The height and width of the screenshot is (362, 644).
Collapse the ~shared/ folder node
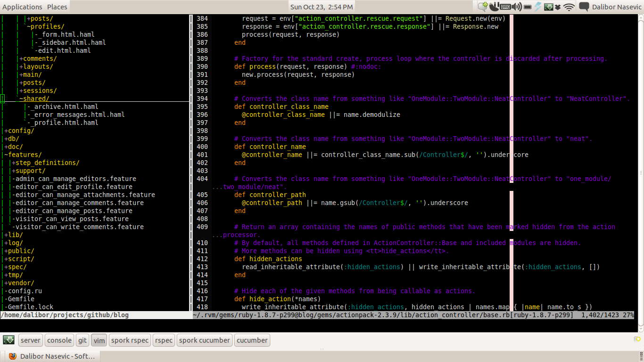(34, 99)
